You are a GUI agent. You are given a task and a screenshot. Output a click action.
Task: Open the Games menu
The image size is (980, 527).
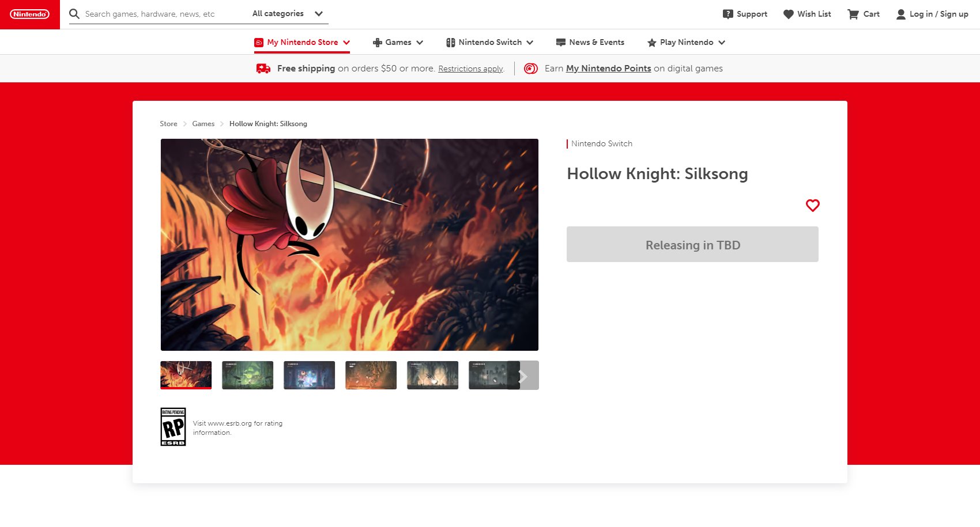[x=398, y=42]
